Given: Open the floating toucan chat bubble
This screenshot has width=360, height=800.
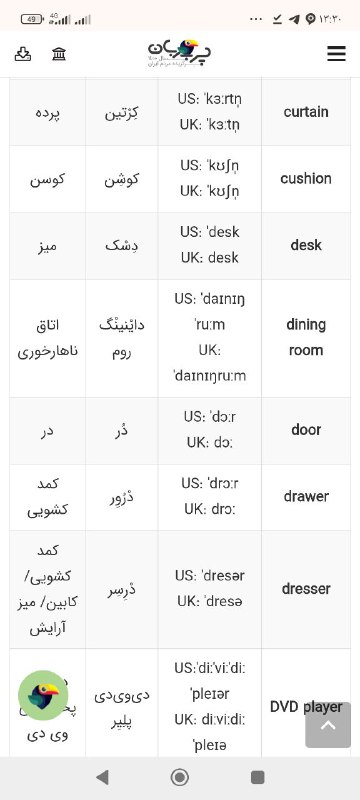Looking at the screenshot, I should 43,695.
